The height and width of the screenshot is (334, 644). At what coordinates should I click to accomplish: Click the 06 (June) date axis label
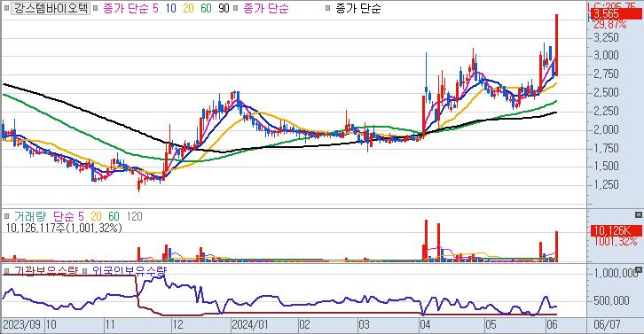click(553, 325)
